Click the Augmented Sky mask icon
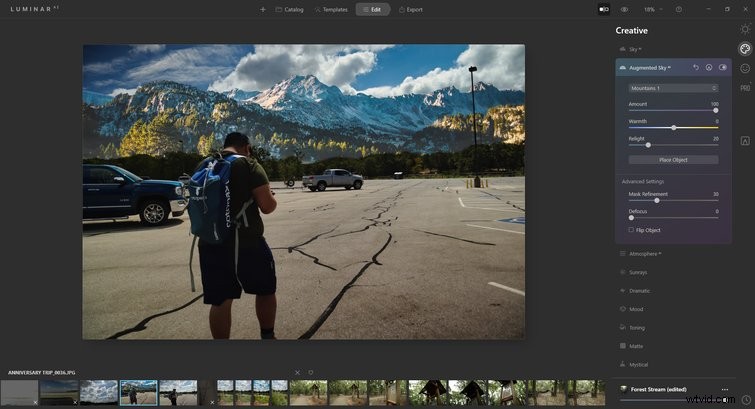This screenshot has width=755, height=409. coord(709,68)
